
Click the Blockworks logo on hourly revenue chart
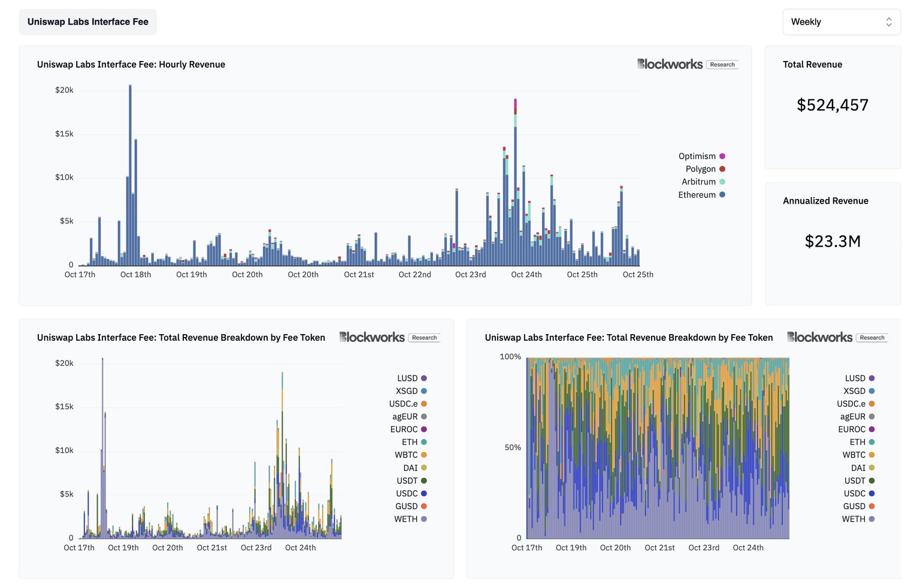(x=670, y=64)
